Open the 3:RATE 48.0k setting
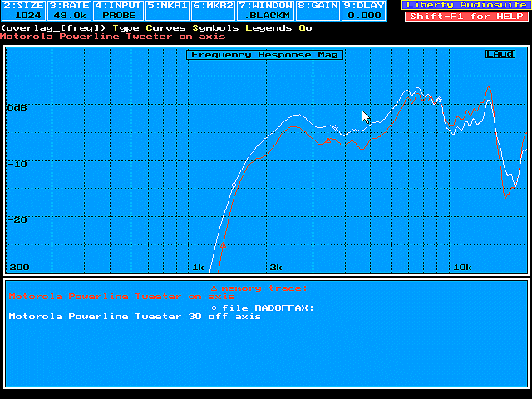532x399 pixels. [x=70, y=11]
